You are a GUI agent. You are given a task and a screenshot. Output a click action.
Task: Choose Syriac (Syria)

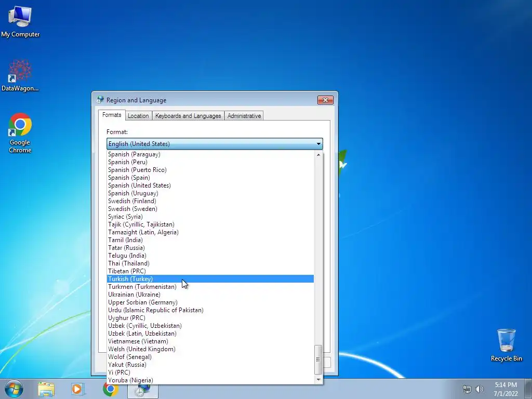point(210,217)
